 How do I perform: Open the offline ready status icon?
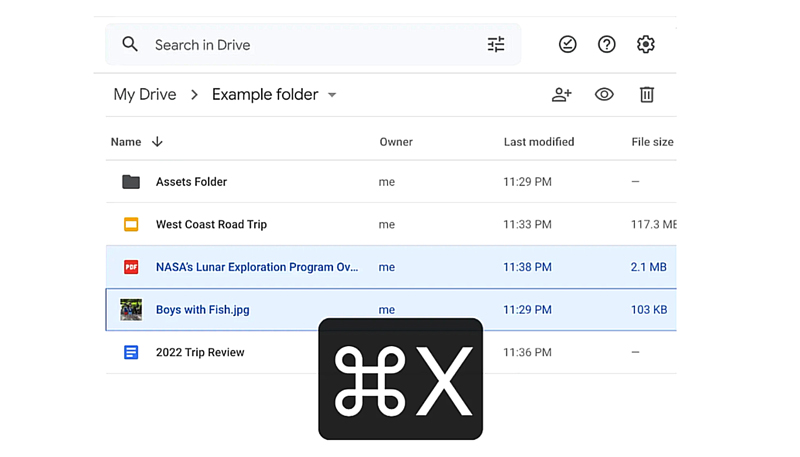567,44
